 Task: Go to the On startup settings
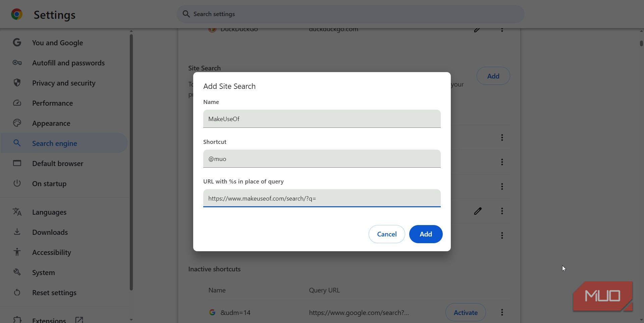coord(49,183)
